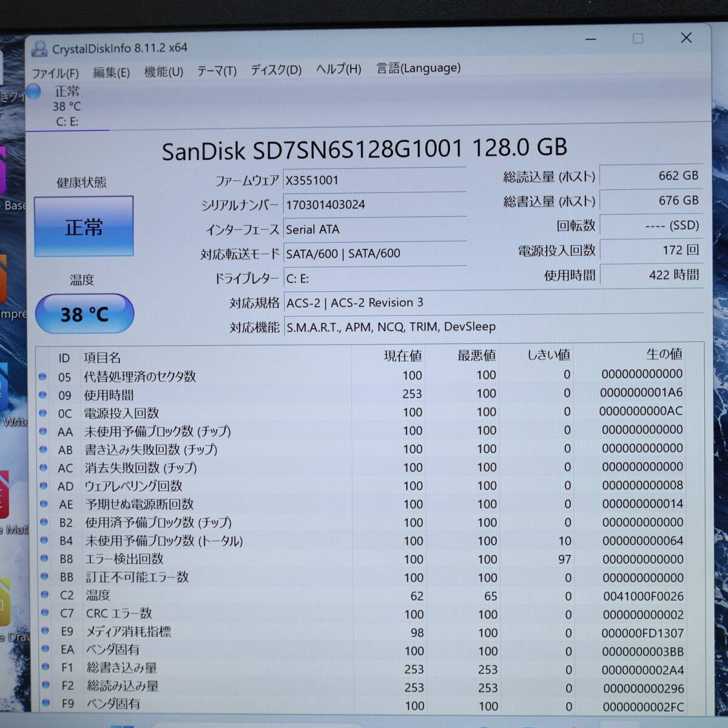This screenshot has height=728, width=728.
Task: Select the 使用時間 attribute in the table
Action: click(x=109, y=396)
